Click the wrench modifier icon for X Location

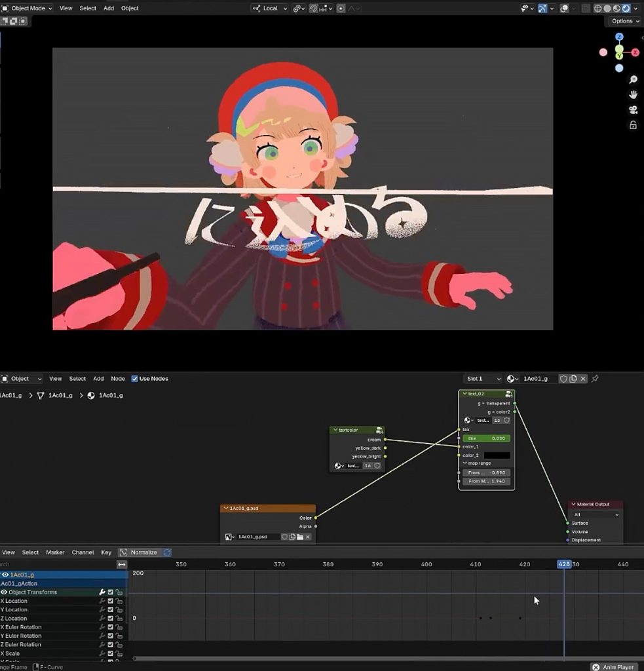click(102, 601)
